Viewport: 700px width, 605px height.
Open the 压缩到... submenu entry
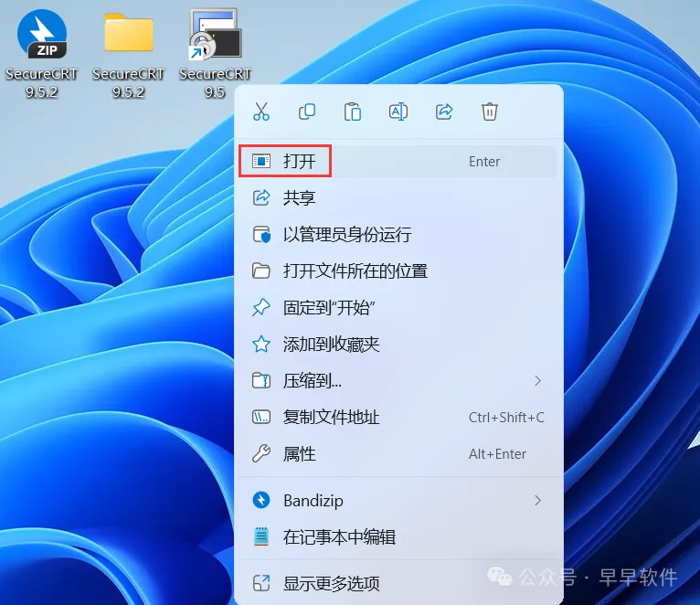coord(398,381)
